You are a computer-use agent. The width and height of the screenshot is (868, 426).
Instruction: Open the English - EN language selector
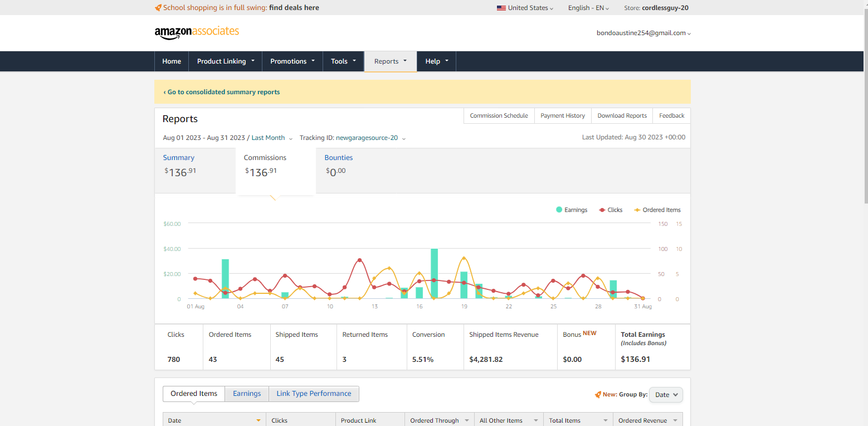[x=588, y=8]
